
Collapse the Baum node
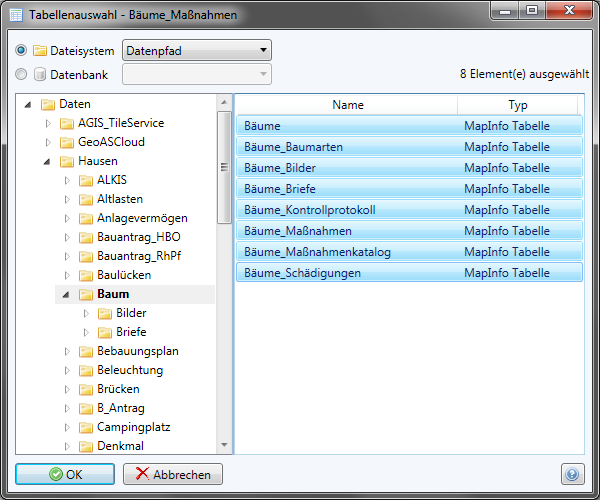coord(66,295)
